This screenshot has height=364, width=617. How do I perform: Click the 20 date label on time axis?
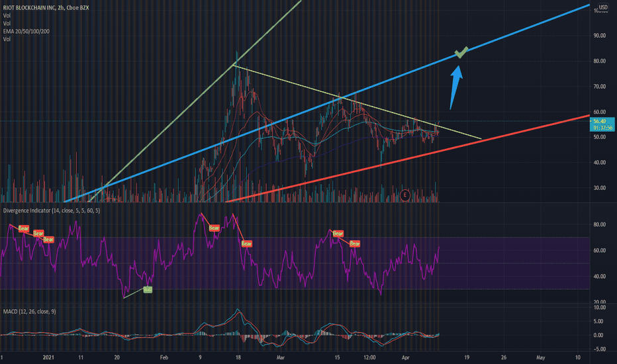click(117, 357)
